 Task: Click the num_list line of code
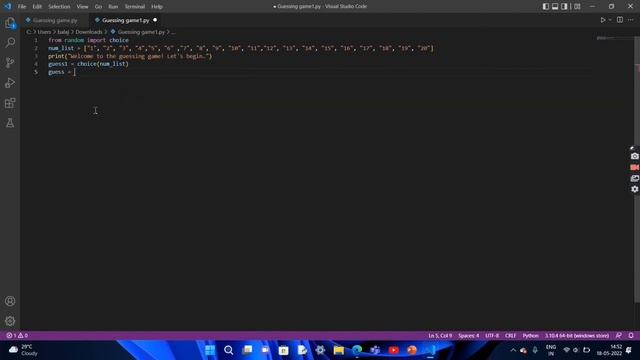point(241,48)
